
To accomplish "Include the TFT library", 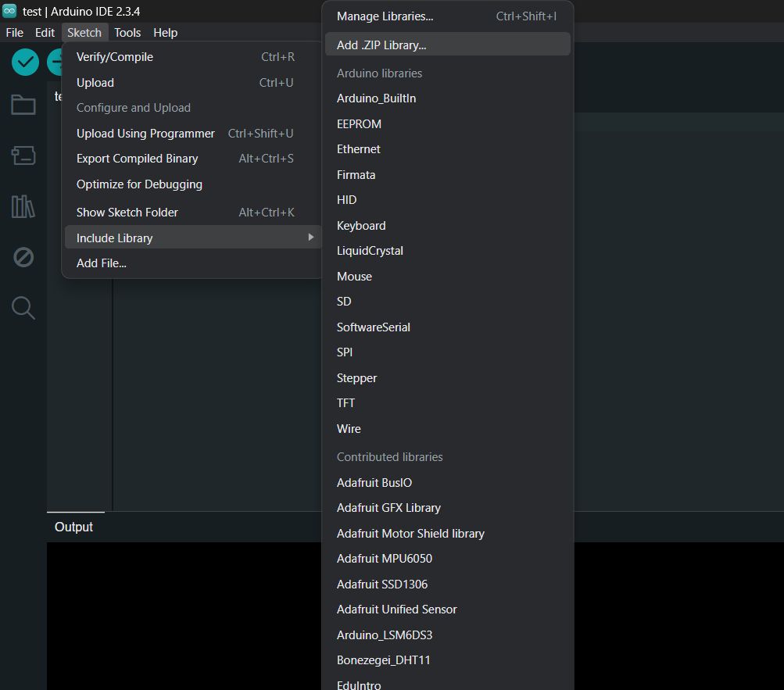I will tap(448, 403).
